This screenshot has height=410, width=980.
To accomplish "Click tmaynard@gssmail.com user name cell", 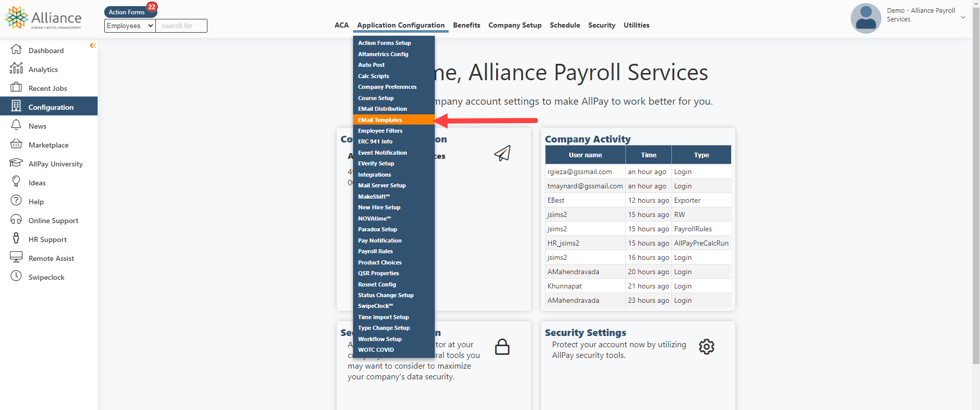I will click(x=586, y=186).
